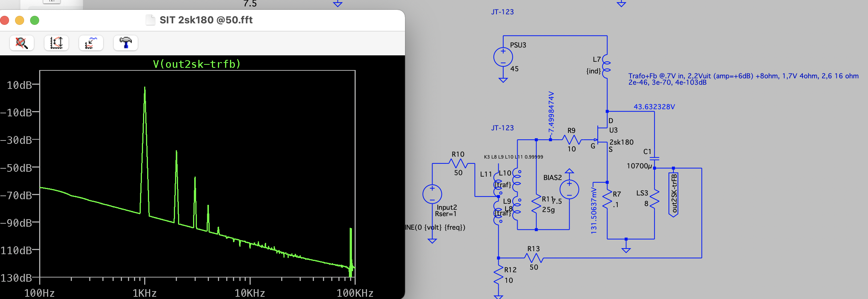Select the BIAS2 voltage source symbol
Image resolution: width=868 pixels, height=299 pixels.
coord(569,189)
